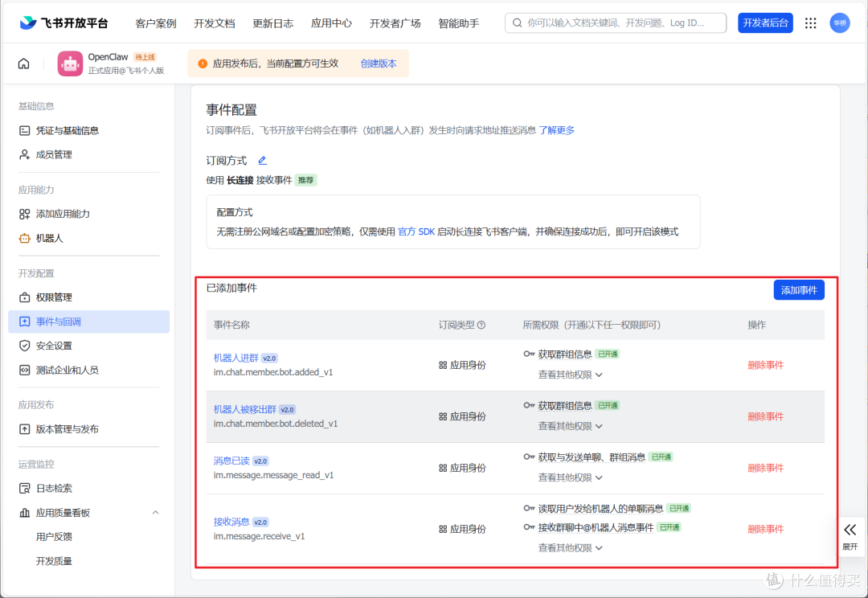This screenshot has width=868, height=598.
Task: Click the 机器人 robot sidebar icon
Action: [x=24, y=238]
